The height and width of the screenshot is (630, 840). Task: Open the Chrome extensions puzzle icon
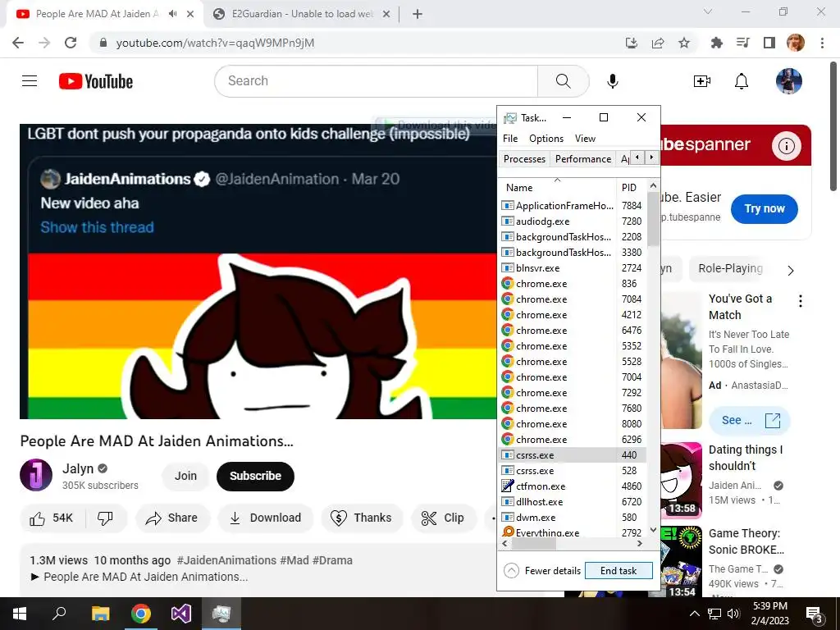[716, 43]
